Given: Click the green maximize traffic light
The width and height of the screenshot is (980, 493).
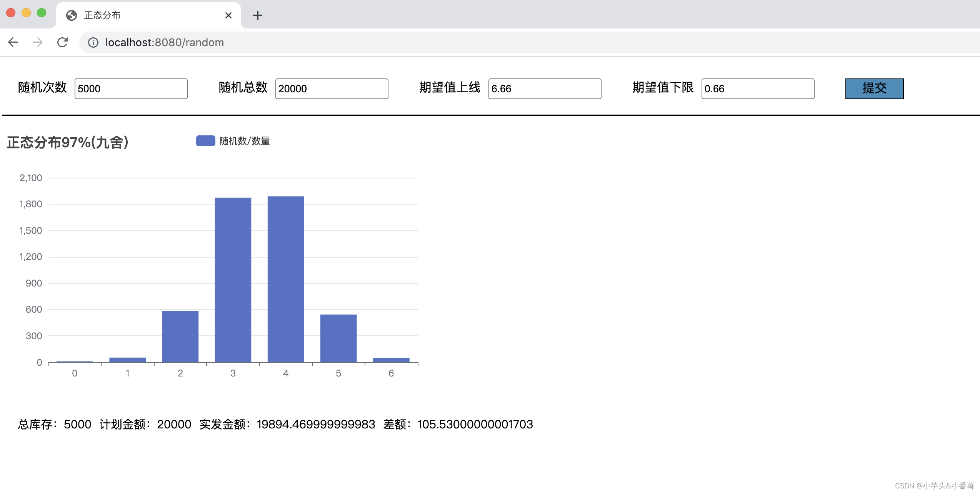Looking at the screenshot, I should tap(40, 13).
